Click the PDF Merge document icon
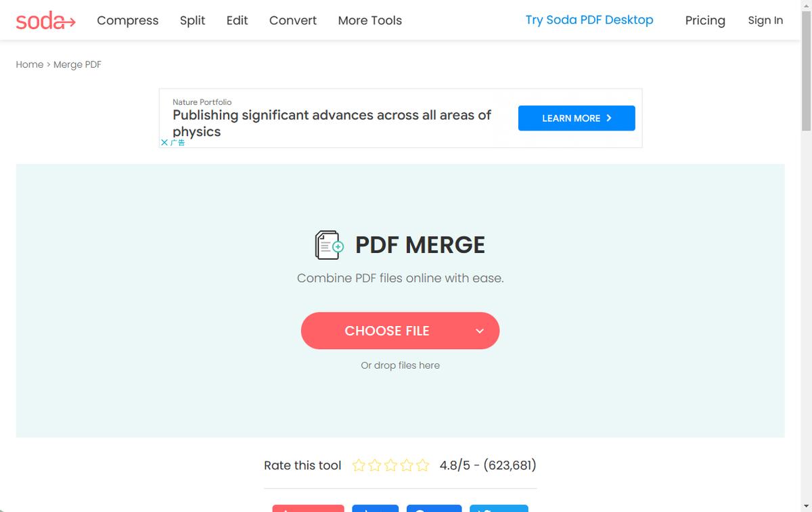812x512 pixels. click(x=330, y=245)
